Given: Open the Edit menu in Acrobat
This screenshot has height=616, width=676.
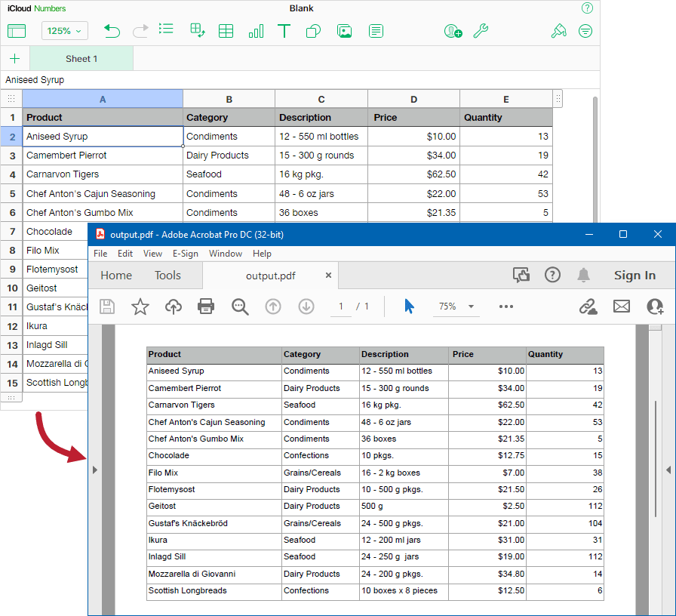Looking at the screenshot, I should point(125,254).
